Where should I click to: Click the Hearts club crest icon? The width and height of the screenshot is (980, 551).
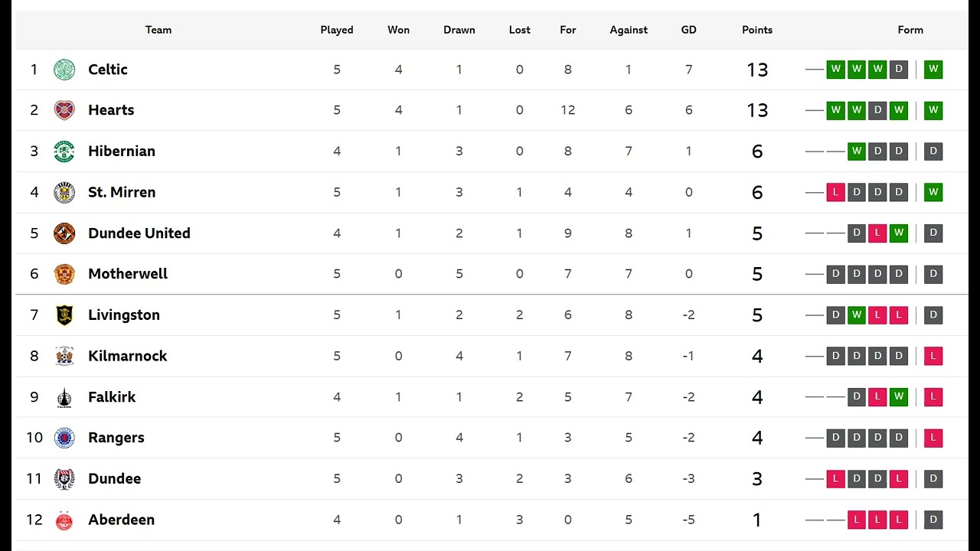coord(64,110)
